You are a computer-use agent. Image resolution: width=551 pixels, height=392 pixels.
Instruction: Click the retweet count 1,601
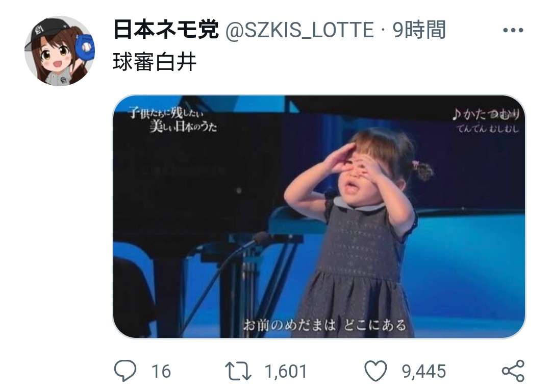pos(286,372)
